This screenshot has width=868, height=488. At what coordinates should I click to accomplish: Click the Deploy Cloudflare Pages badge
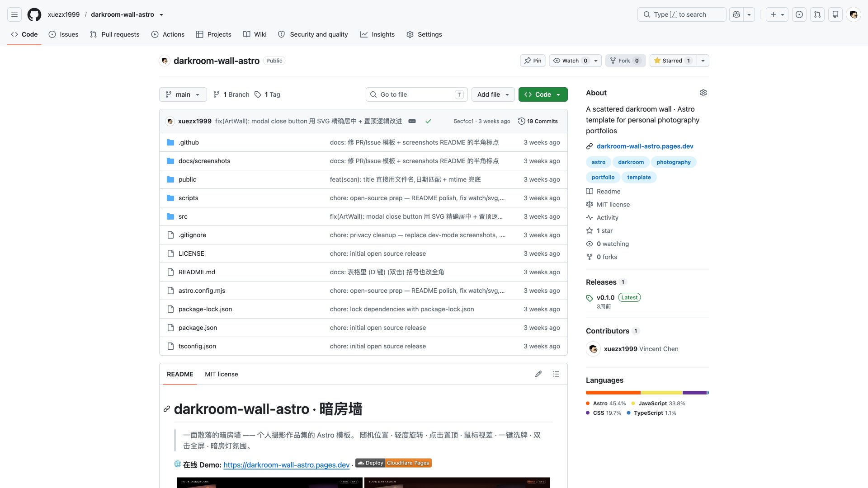pyautogui.click(x=394, y=463)
